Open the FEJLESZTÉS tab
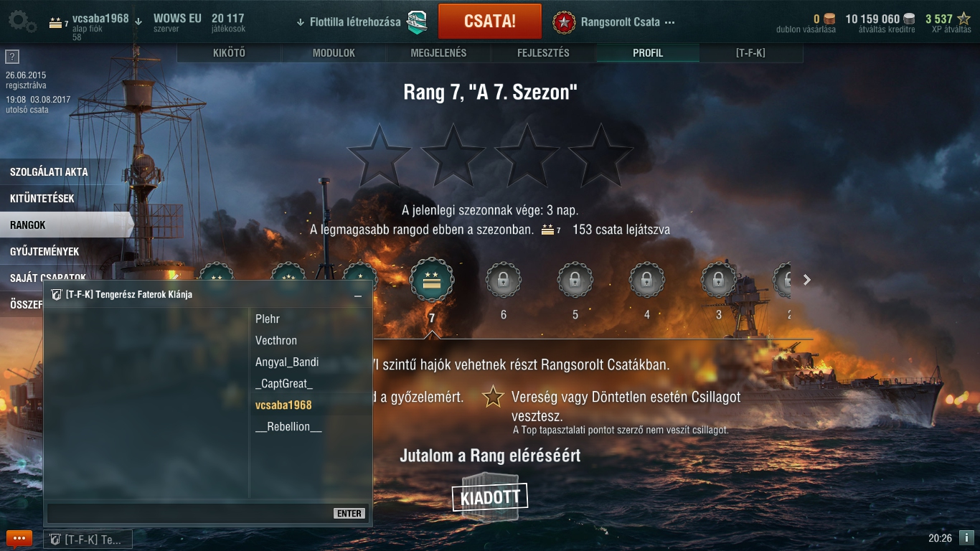Screen dimensions: 980x551 pos(543,53)
